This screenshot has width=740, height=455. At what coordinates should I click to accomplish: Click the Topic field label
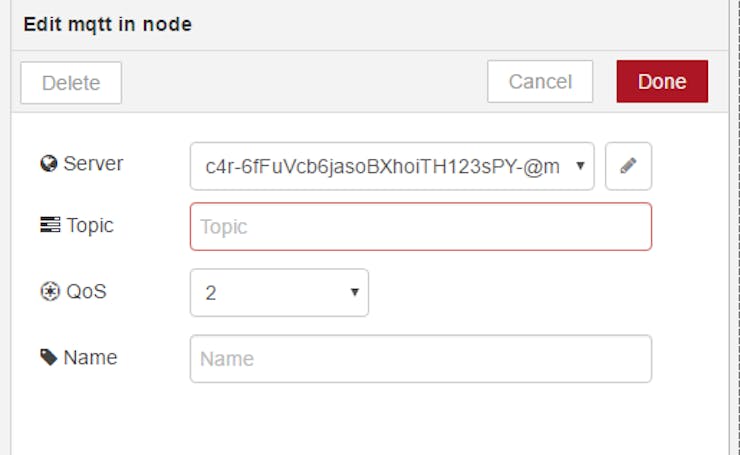point(90,226)
